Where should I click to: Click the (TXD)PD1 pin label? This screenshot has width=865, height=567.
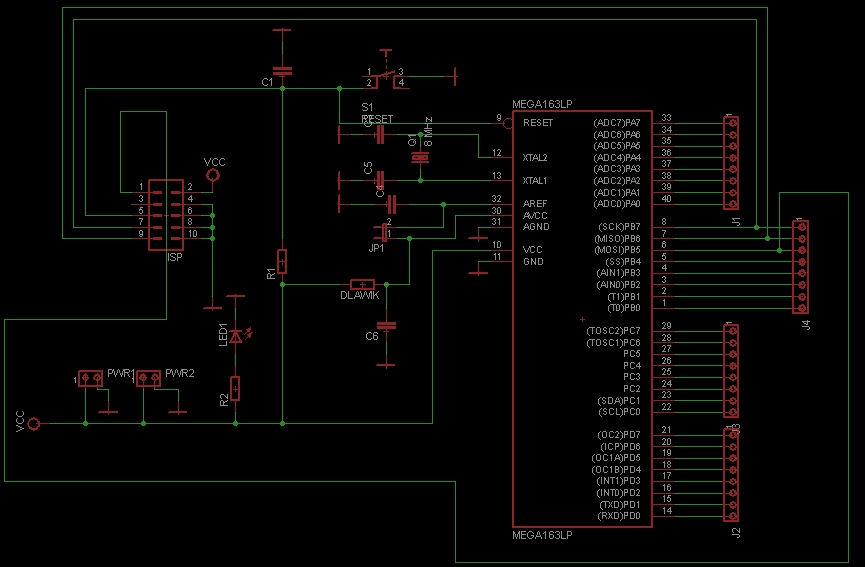620,505
